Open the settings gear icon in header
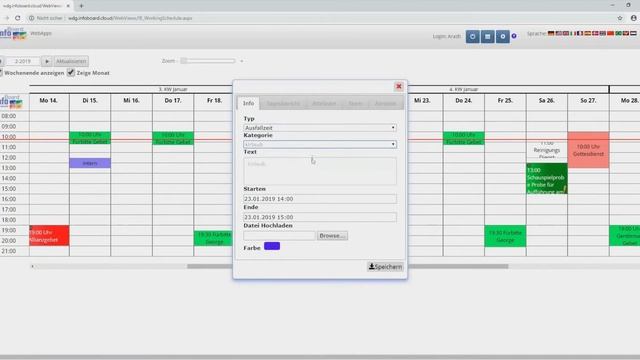This screenshot has height=360, width=640. (x=502, y=37)
